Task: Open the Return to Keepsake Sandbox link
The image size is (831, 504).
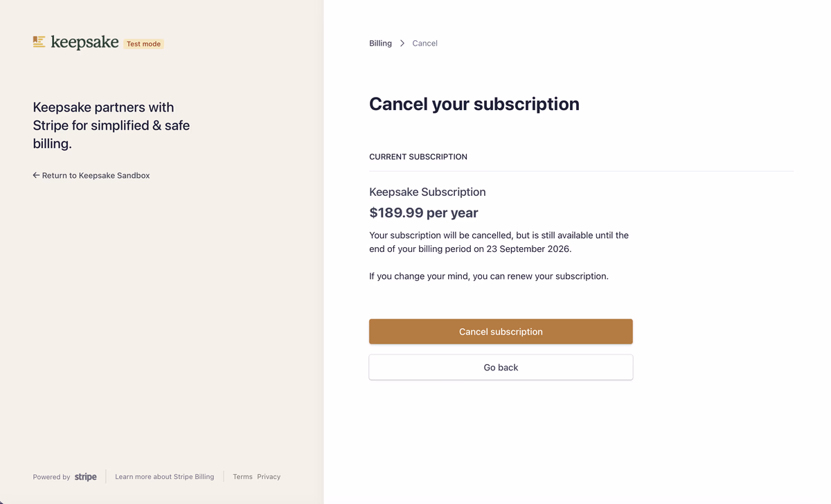Action: coord(96,175)
